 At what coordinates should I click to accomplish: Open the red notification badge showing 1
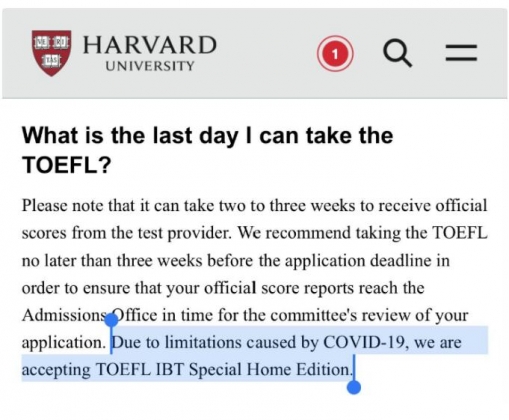click(335, 53)
